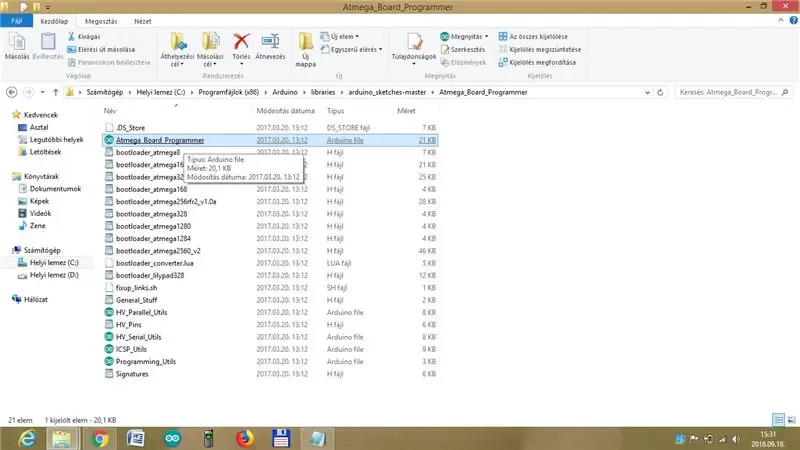Sort by Név column header
The image size is (800, 450).
[110, 111]
